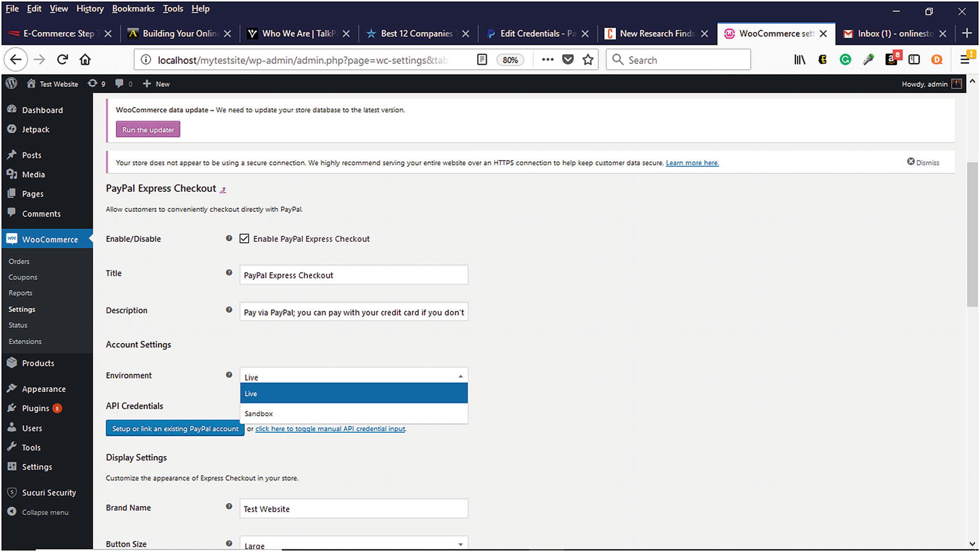Click the Brand Name input field
The image size is (980, 552).
pyautogui.click(x=354, y=508)
